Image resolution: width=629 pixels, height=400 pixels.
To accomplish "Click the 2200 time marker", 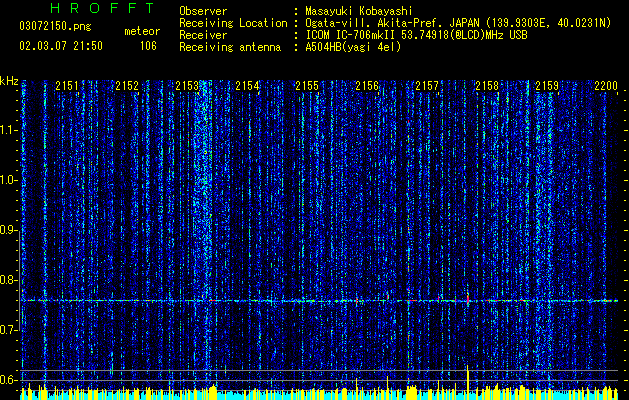I will (x=606, y=86).
